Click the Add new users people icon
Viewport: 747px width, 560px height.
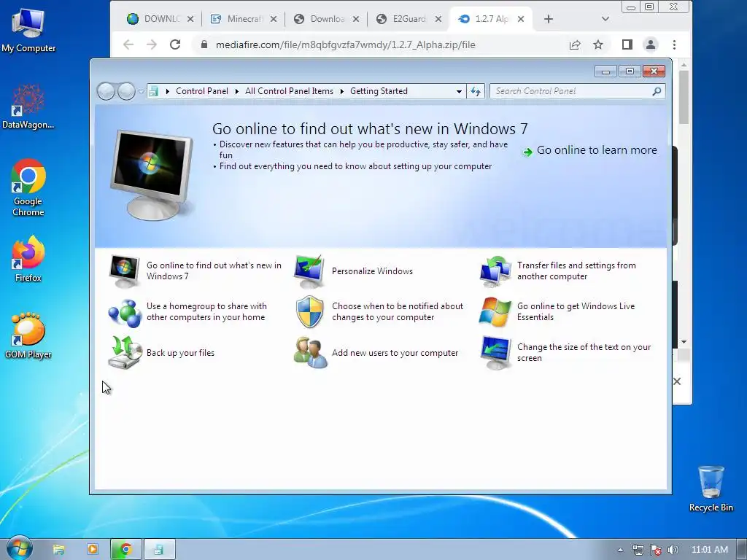[x=310, y=352]
